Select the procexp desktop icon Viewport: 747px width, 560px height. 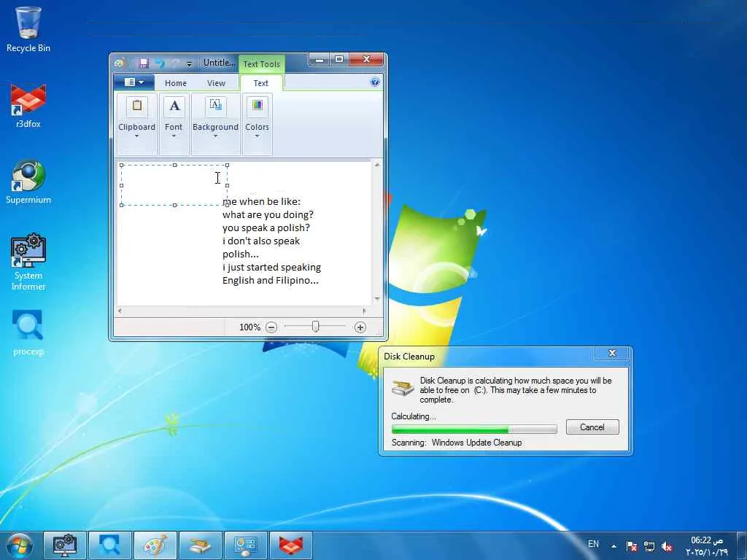click(x=28, y=332)
